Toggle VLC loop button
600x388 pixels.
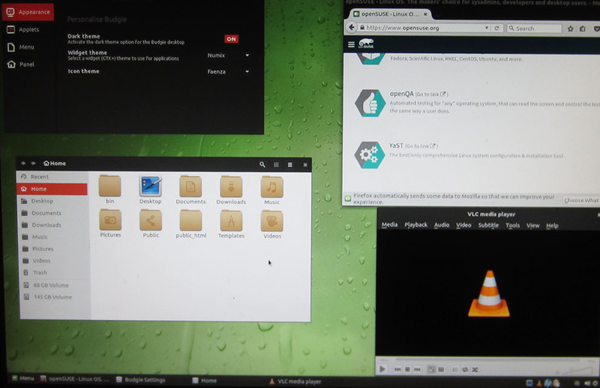tap(465, 370)
